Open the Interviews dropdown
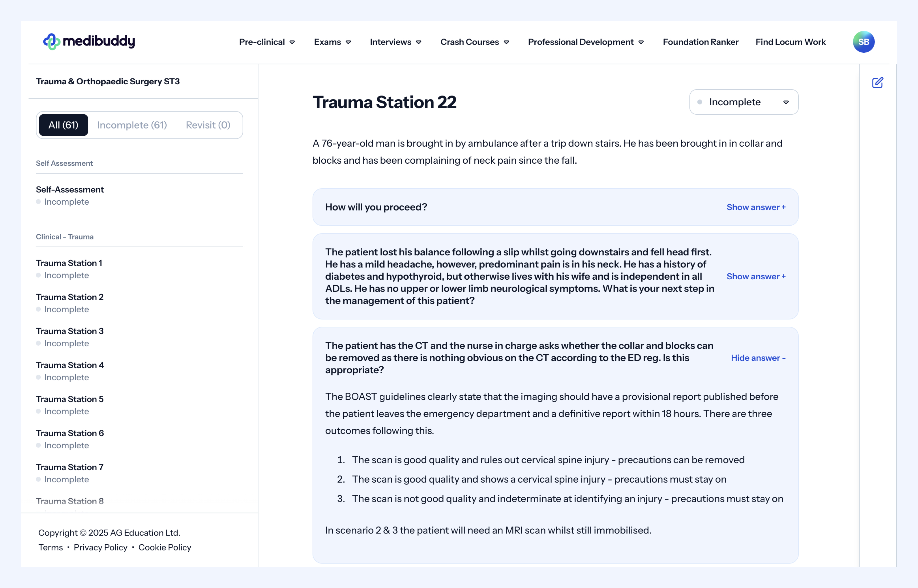 395,42
